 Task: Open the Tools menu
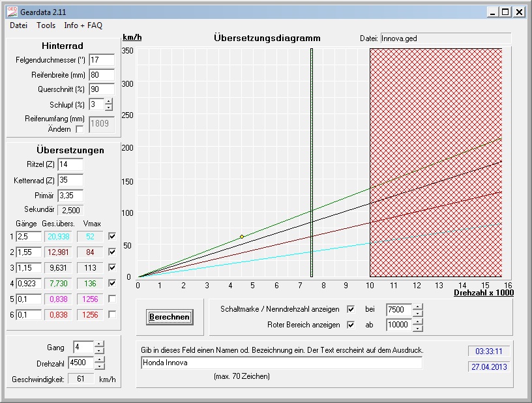pyautogui.click(x=46, y=25)
